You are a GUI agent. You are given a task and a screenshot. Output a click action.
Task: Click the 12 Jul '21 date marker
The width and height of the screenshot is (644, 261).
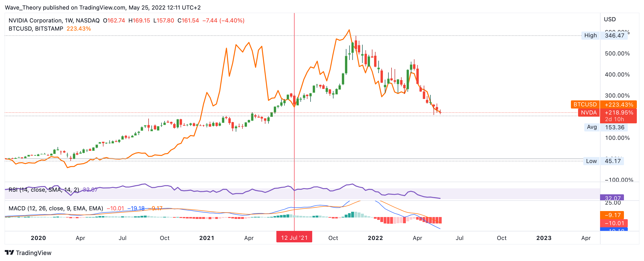[x=294, y=238]
